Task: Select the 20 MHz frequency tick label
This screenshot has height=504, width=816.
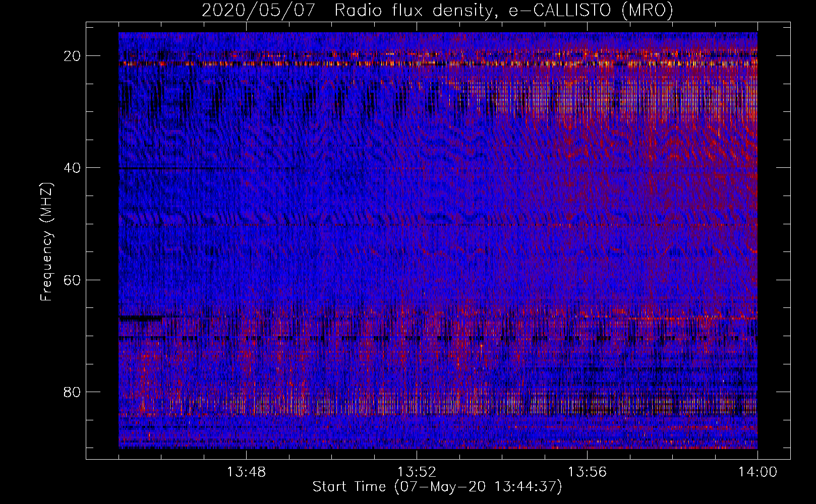Action: pyautogui.click(x=73, y=56)
